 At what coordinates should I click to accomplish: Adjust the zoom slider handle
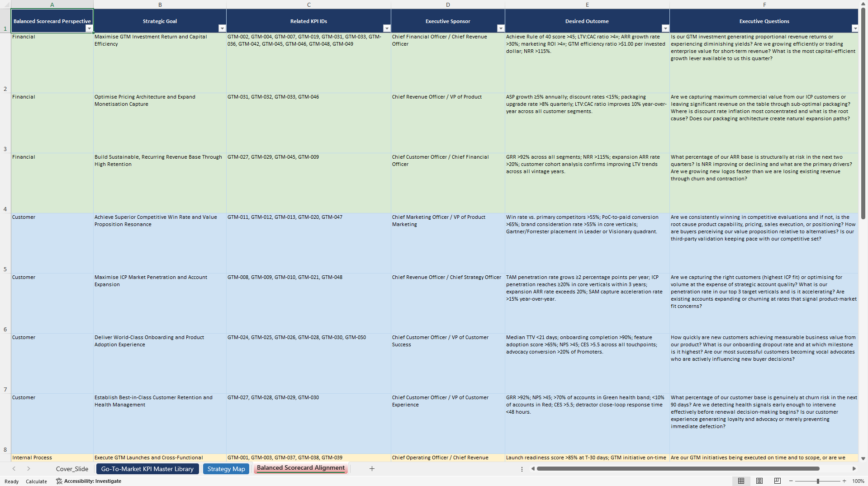(818, 481)
